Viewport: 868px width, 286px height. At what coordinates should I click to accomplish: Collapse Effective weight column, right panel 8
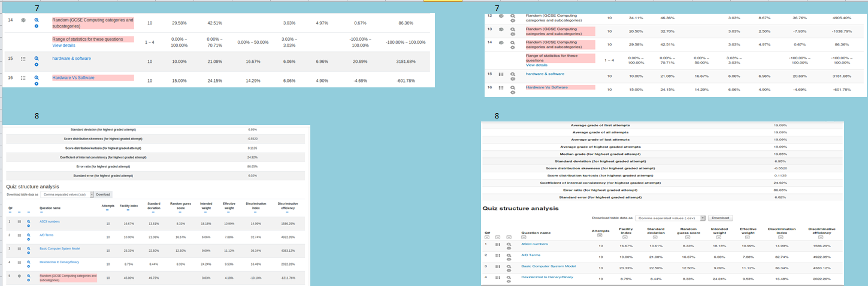point(747,237)
